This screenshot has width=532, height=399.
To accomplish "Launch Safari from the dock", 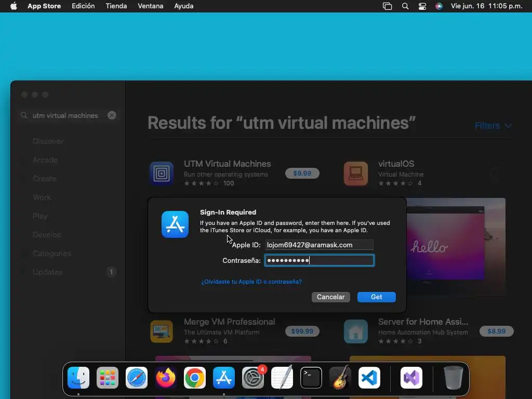I will tap(137, 378).
